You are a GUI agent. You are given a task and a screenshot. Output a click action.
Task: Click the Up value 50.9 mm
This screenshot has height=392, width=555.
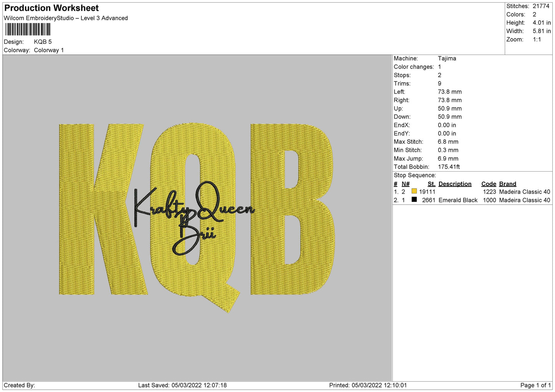(450, 109)
